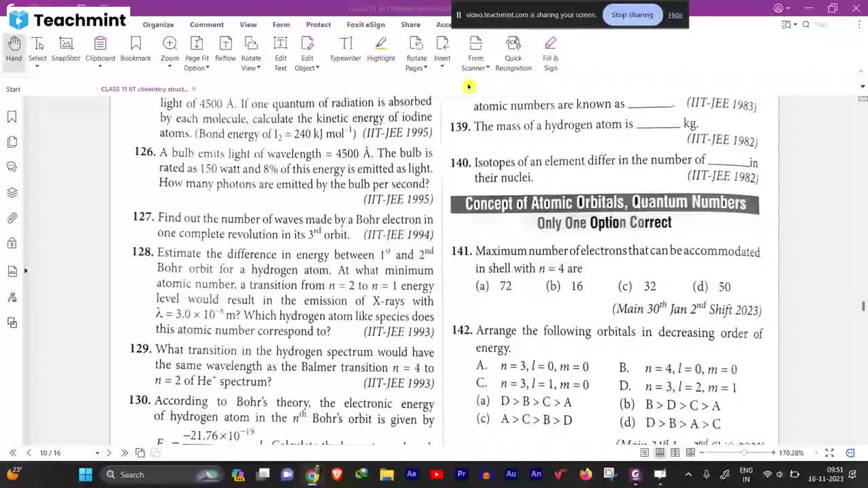Click the zoom level slider

point(744,453)
